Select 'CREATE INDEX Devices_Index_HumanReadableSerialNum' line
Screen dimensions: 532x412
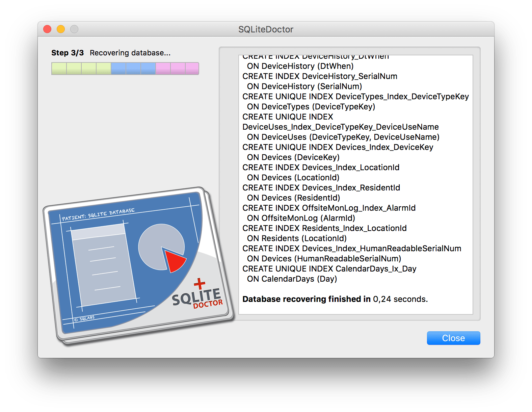[352, 249]
